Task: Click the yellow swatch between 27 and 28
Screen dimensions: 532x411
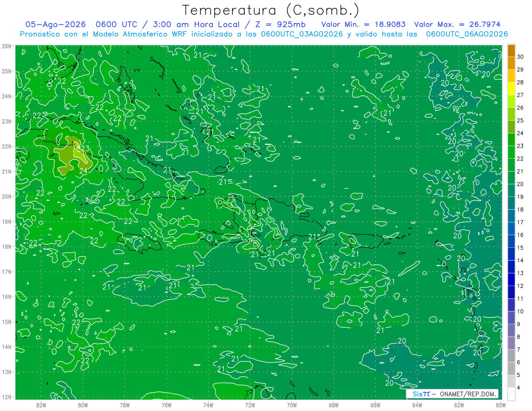Action: click(511, 89)
